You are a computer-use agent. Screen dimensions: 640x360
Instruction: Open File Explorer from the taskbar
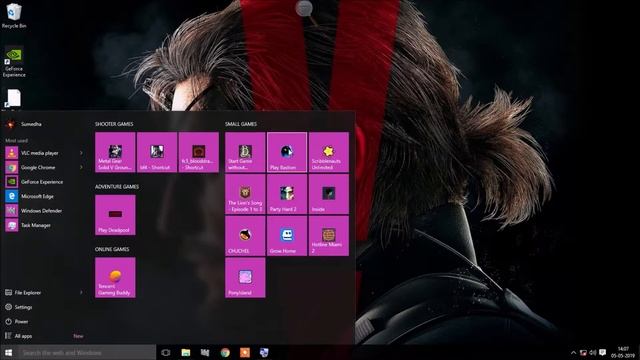pyautogui.click(x=186, y=353)
